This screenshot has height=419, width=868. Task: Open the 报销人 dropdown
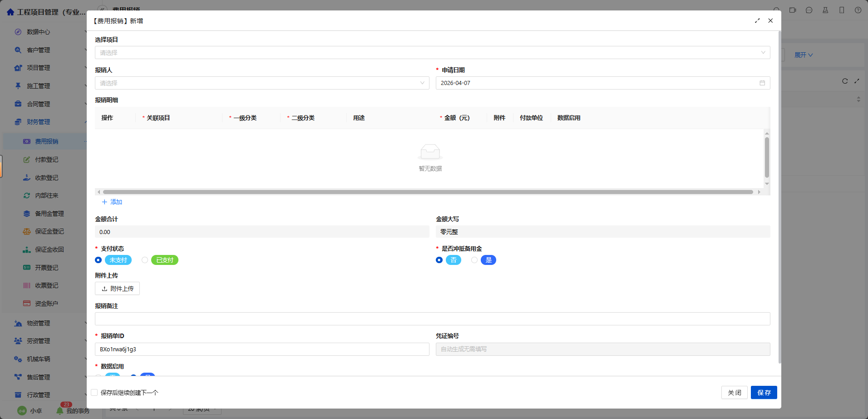[x=261, y=83]
